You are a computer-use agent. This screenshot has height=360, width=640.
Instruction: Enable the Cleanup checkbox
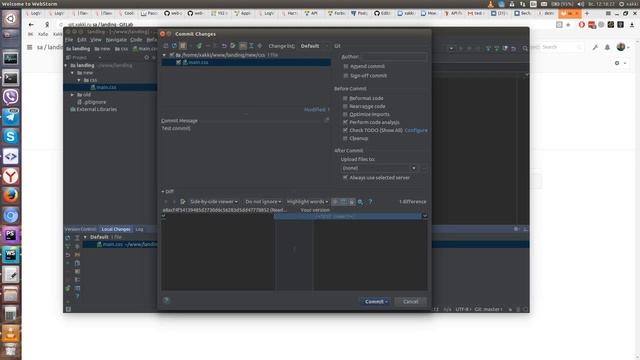[345, 138]
